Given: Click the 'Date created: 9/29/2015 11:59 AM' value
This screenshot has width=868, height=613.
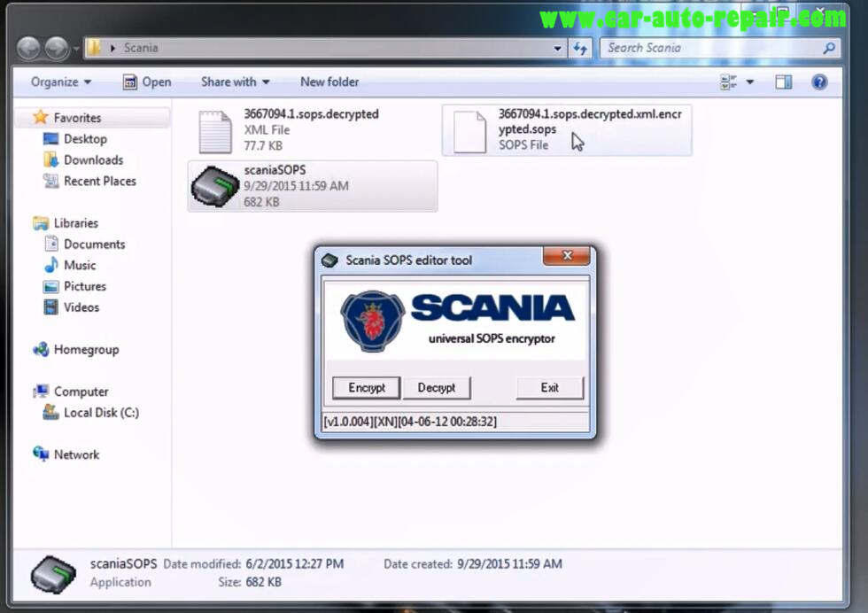Looking at the screenshot, I should (509, 564).
